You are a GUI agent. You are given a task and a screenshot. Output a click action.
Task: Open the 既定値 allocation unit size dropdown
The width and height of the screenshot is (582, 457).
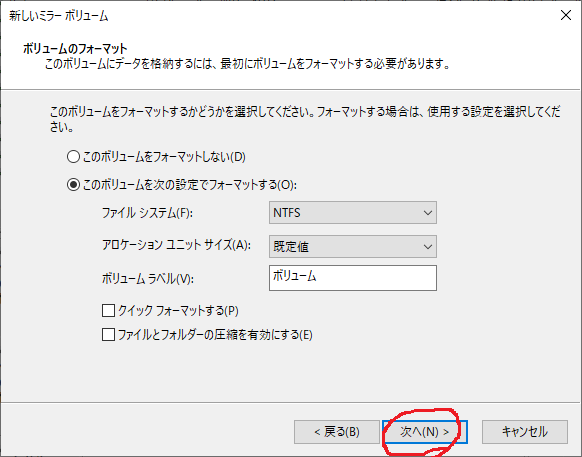(353, 247)
